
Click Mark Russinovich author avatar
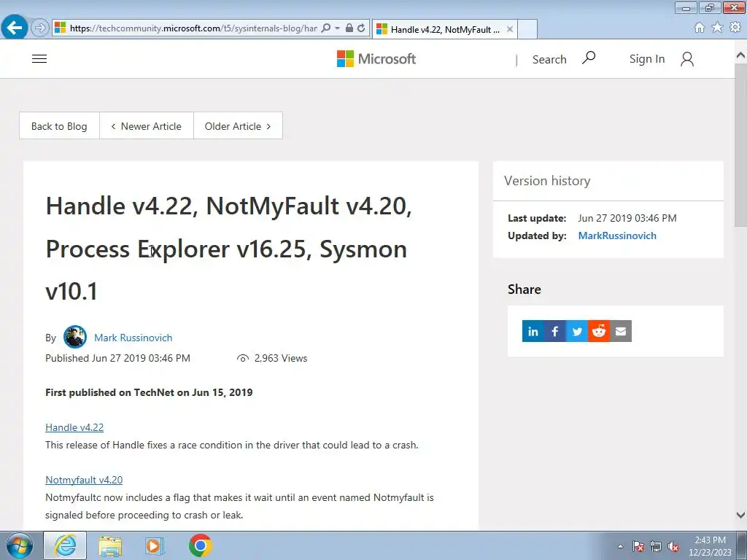75,337
